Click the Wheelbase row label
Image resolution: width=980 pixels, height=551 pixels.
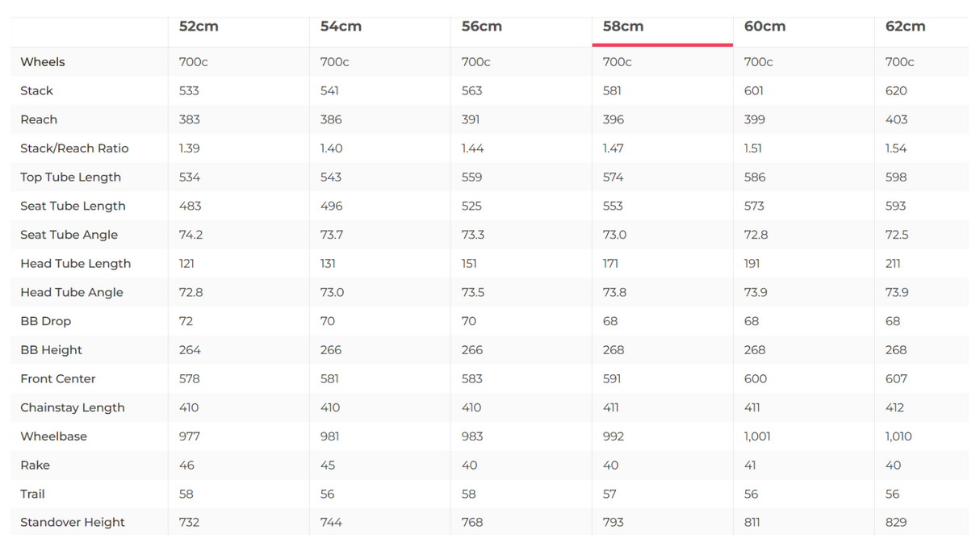coord(53,436)
